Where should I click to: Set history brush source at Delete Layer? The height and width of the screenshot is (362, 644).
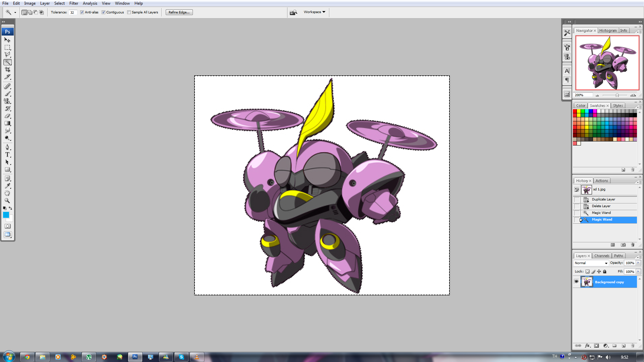(x=577, y=206)
